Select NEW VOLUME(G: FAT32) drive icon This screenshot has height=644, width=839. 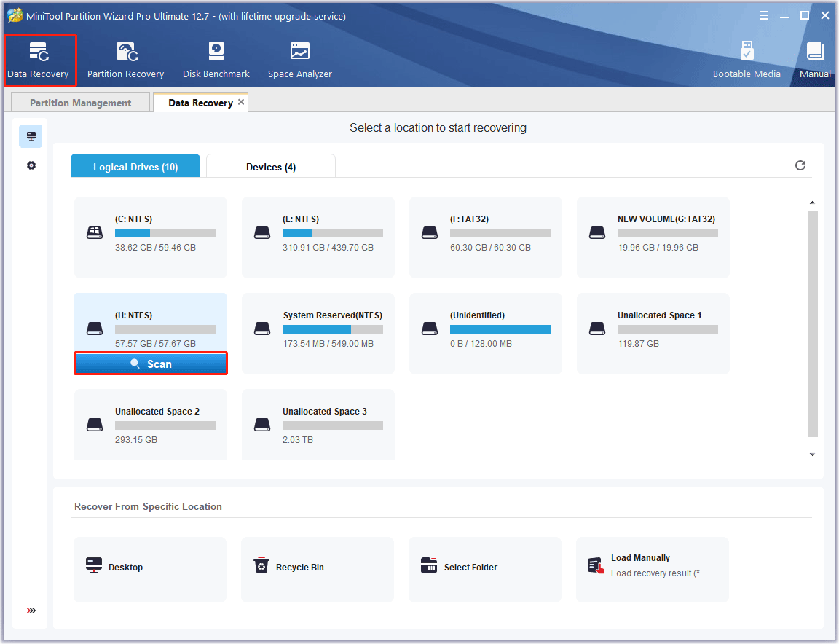(x=597, y=232)
